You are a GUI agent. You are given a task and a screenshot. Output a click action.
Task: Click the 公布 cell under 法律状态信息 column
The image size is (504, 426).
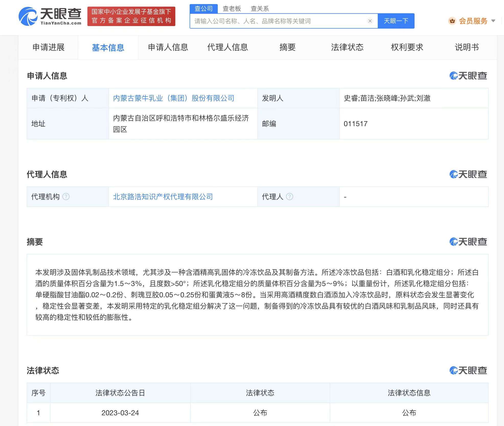(x=409, y=413)
